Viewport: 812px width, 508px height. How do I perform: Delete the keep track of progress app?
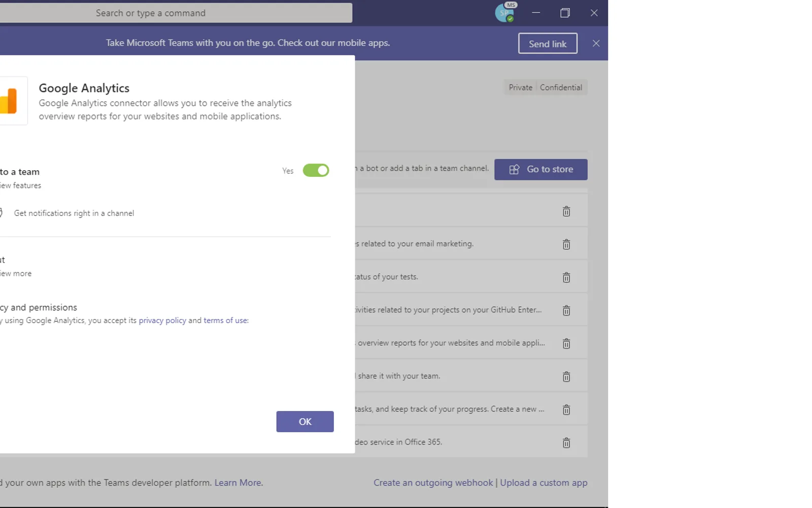tap(566, 409)
